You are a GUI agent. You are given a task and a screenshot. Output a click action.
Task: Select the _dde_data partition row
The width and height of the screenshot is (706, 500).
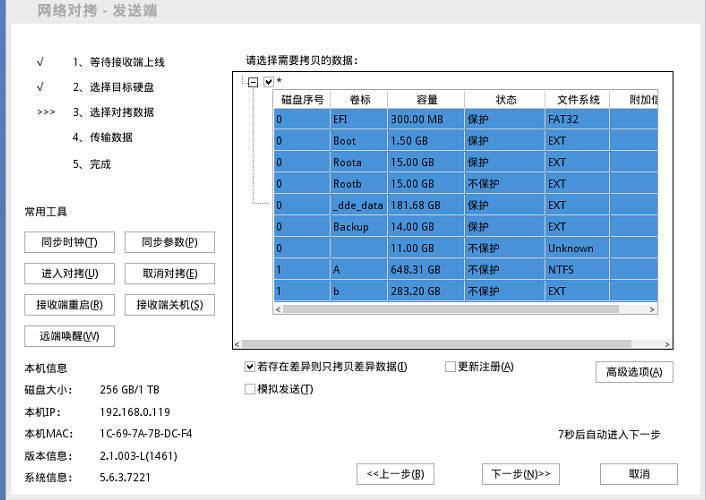pyautogui.click(x=466, y=205)
